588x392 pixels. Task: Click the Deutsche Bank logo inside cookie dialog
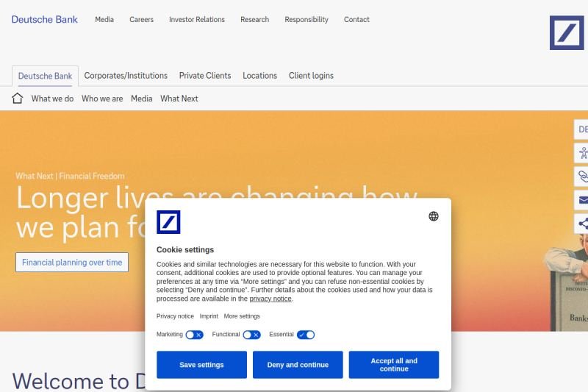(168, 222)
